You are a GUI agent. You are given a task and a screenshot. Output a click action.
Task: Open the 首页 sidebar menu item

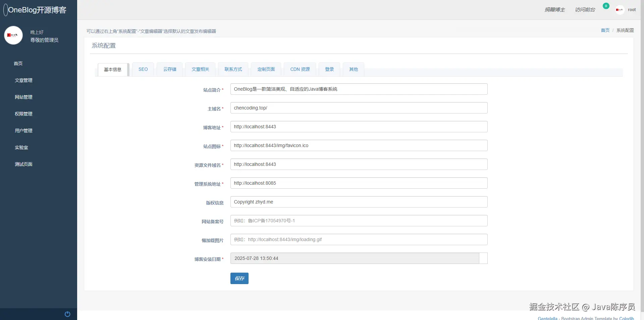18,63
